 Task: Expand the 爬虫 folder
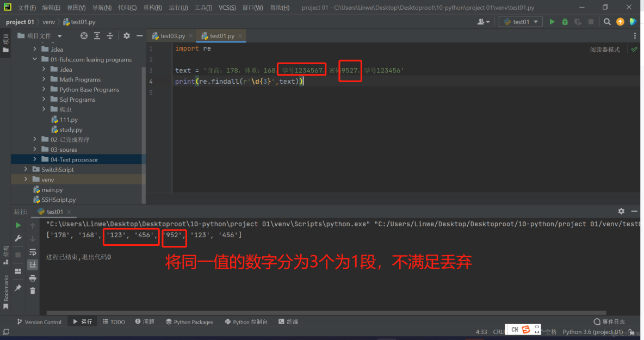(x=44, y=109)
